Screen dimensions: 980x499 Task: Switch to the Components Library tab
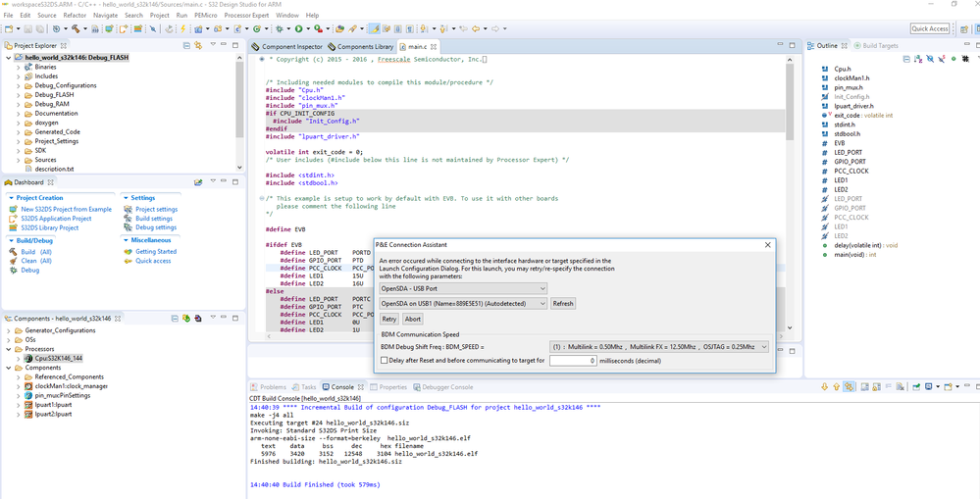click(363, 47)
